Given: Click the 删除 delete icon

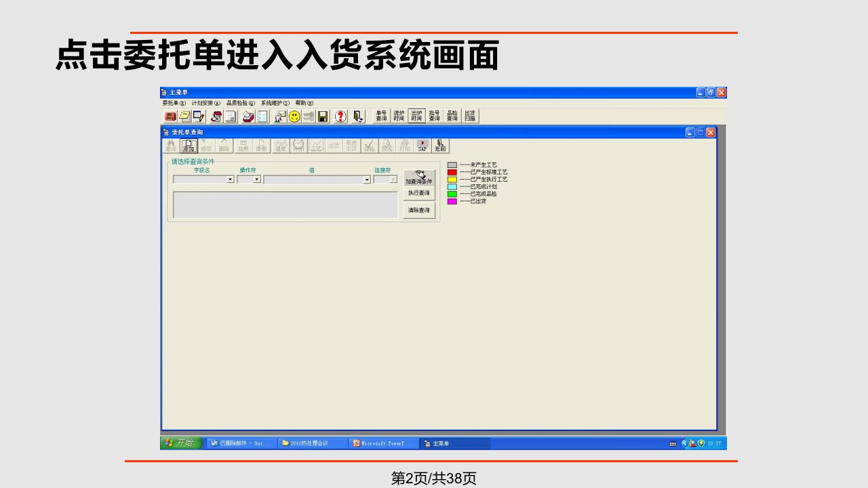Looking at the screenshot, I should point(224,146).
